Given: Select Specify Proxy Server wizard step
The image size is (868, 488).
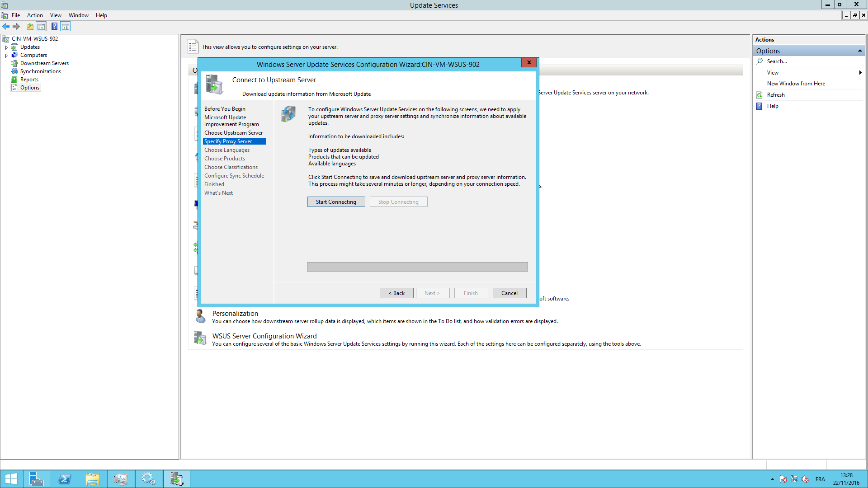Looking at the screenshot, I should pyautogui.click(x=234, y=141).
